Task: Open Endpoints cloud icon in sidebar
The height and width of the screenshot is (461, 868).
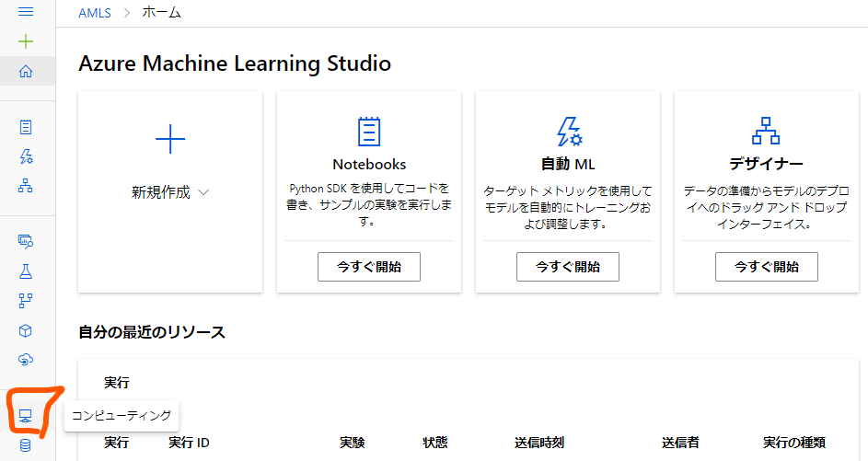Action: click(x=26, y=361)
